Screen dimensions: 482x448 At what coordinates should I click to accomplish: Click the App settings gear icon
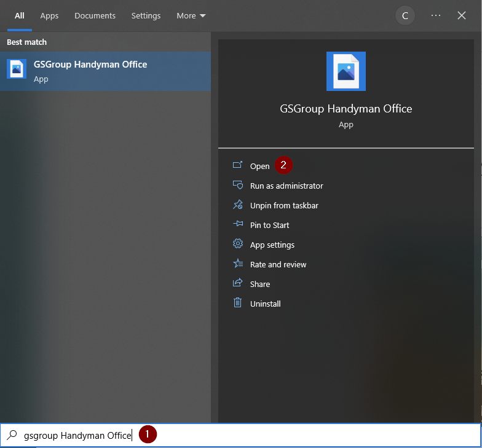(x=237, y=243)
